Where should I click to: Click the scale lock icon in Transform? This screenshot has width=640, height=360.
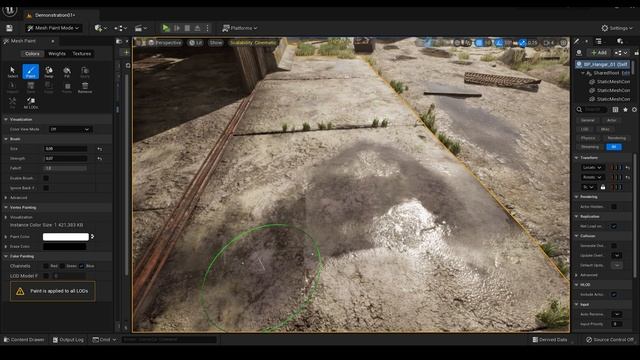tap(603, 187)
